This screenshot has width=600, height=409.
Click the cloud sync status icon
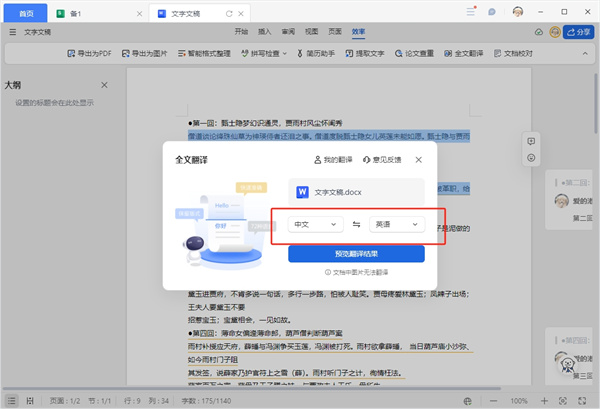click(x=539, y=32)
